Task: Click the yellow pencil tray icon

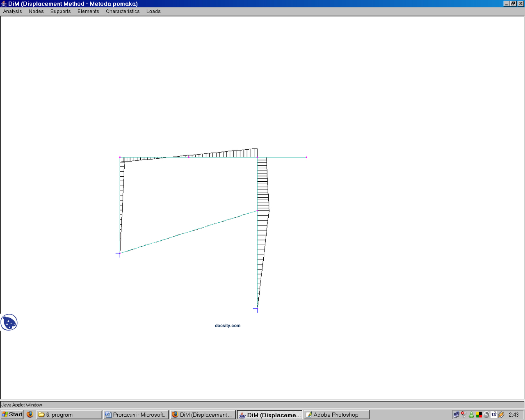Action: (501, 415)
